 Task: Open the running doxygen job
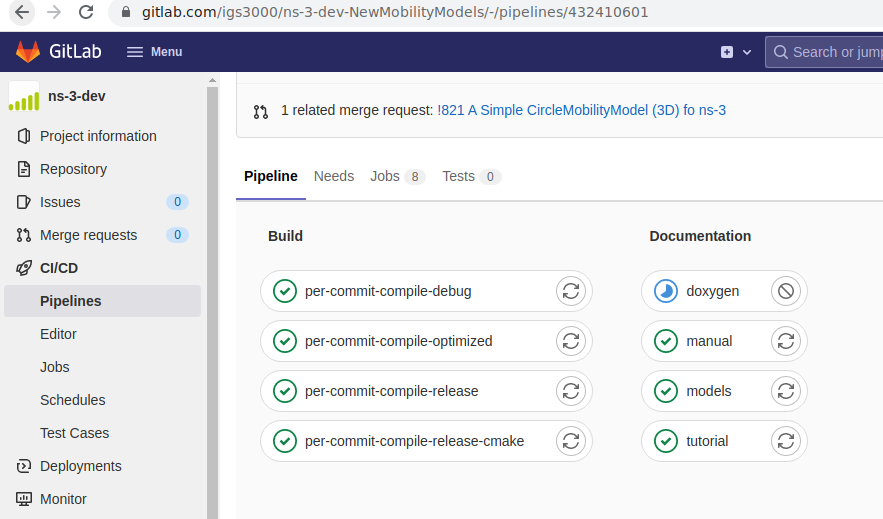pyautogui.click(x=712, y=291)
